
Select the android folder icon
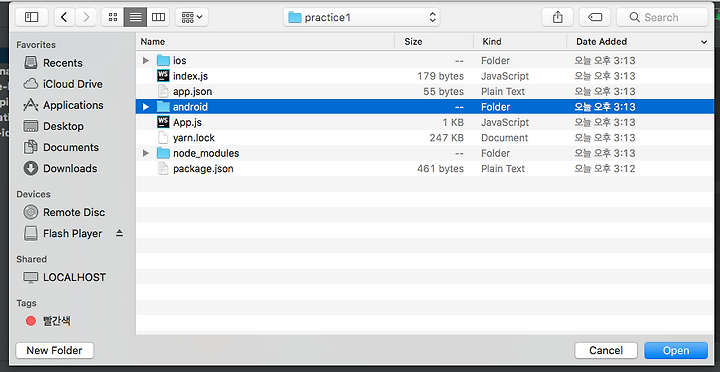point(163,107)
